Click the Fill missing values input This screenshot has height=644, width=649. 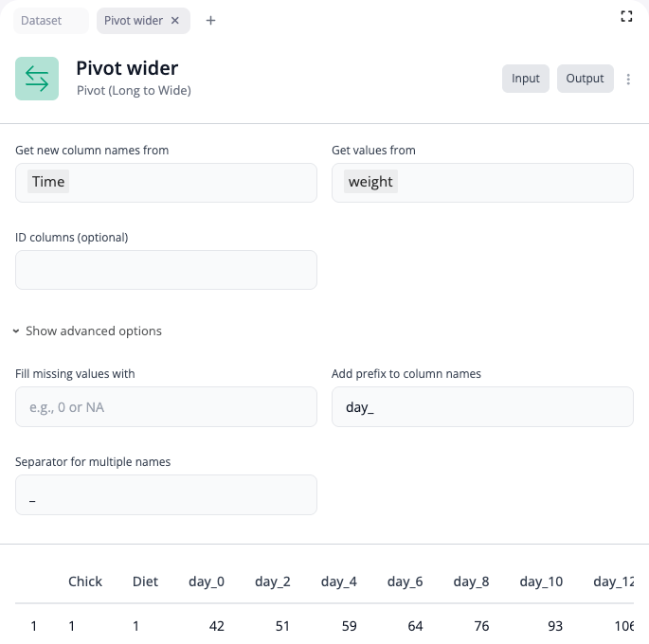[166, 407]
